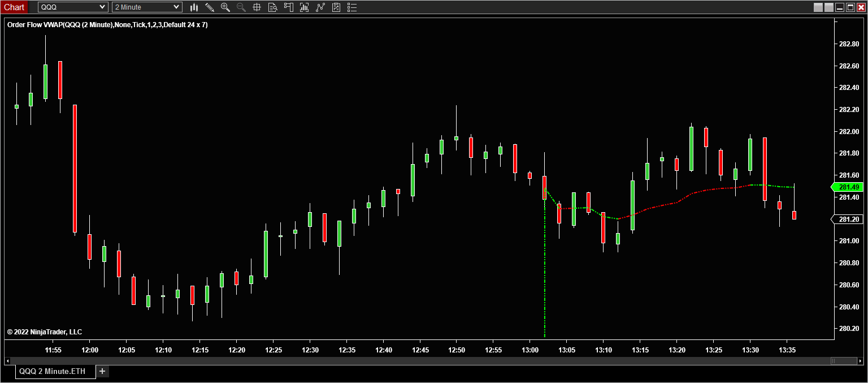
Task: Click the 282.00 price axis label
Action: [x=849, y=131]
